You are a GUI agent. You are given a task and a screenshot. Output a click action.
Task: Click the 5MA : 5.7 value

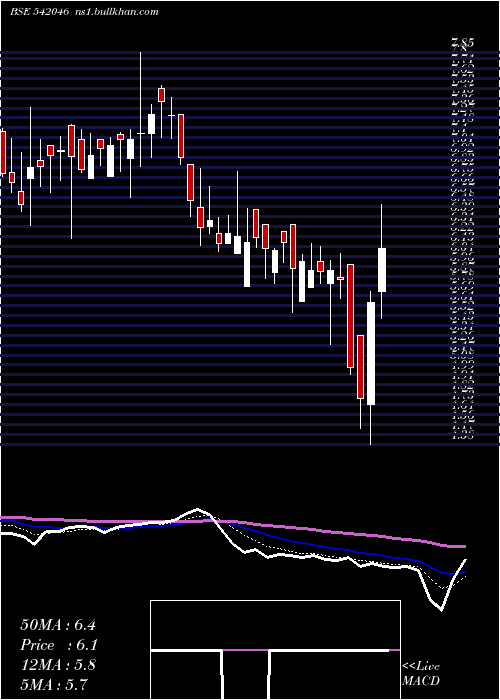coord(54,684)
